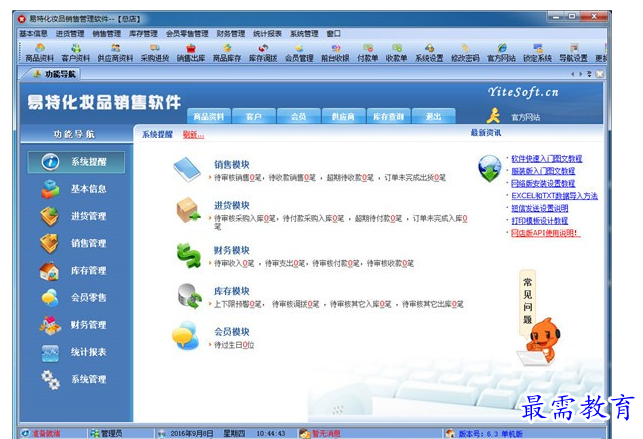Open the 窗口 menu

pos(333,34)
